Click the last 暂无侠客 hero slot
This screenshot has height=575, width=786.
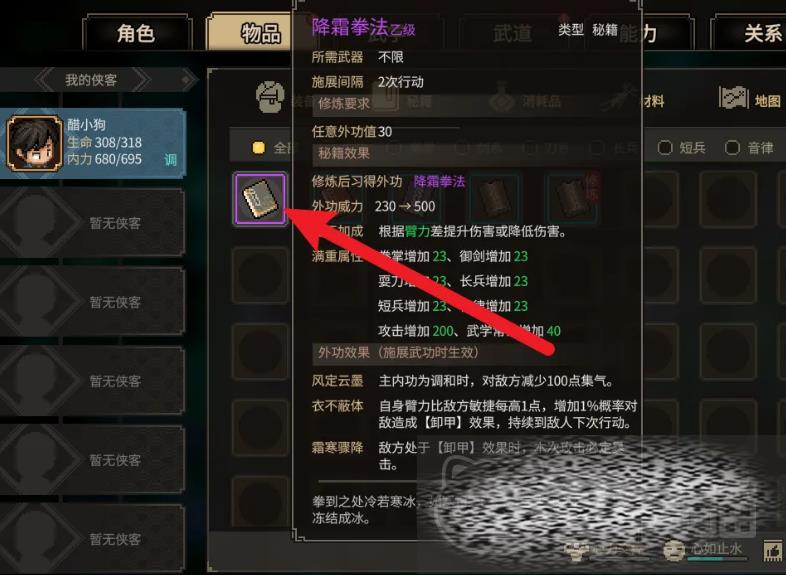pyautogui.click(x=92, y=539)
